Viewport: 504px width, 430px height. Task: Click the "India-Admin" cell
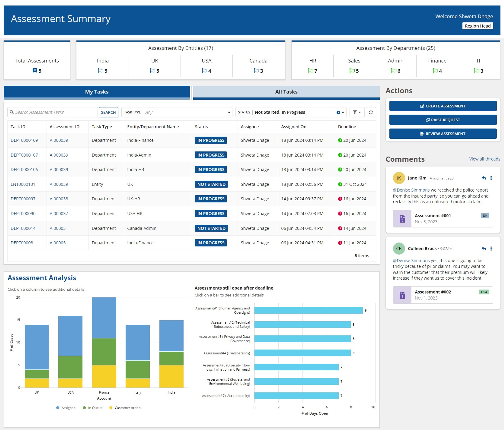(x=139, y=155)
